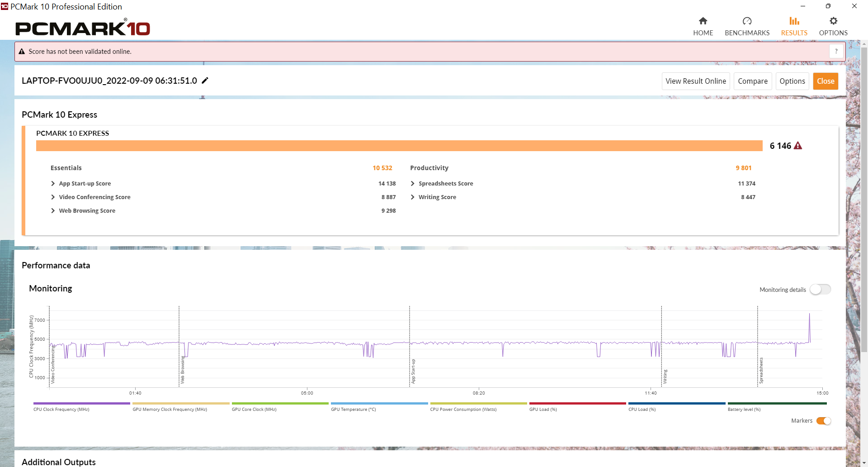Image resolution: width=868 pixels, height=467 pixels.
Task: Open the Results bar chart icon
Action: (x=794, y=21)
